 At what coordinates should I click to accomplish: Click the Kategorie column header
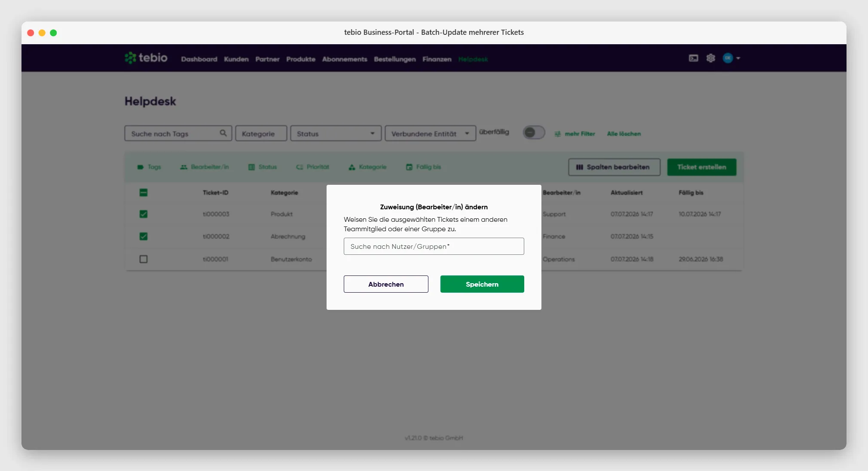284,193
